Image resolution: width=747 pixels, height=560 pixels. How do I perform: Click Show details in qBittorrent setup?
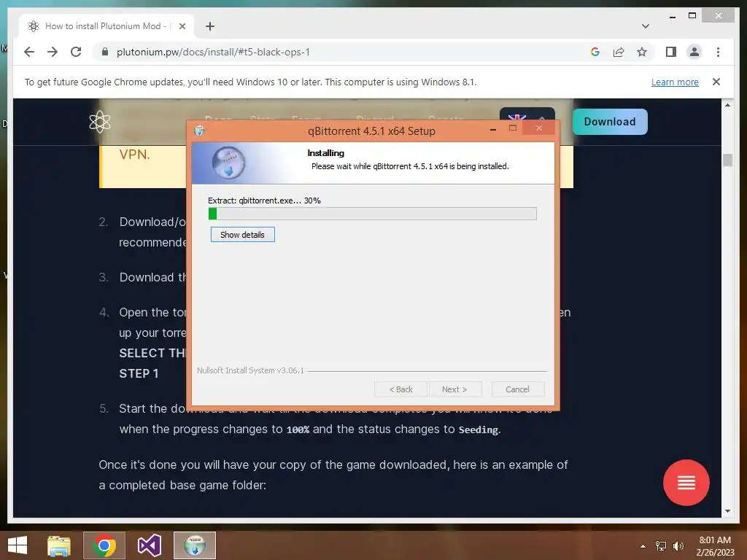point(242,235)
